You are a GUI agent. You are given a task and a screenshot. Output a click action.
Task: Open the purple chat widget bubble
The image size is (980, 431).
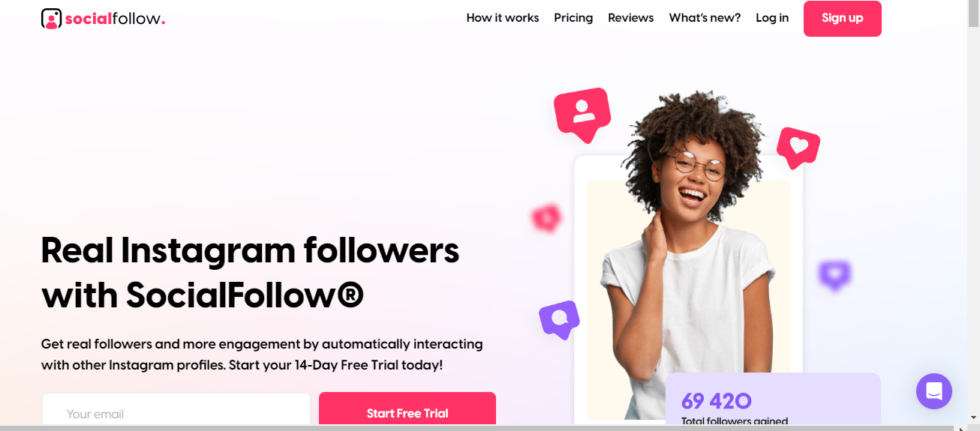pyautogui.click(x=934, y=391)
